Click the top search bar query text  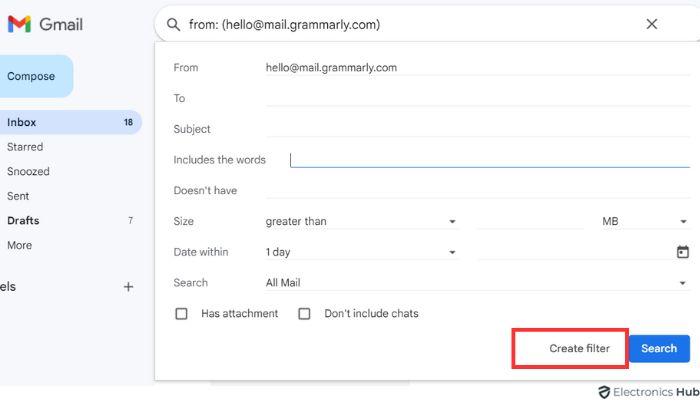(x=284, y=25)
